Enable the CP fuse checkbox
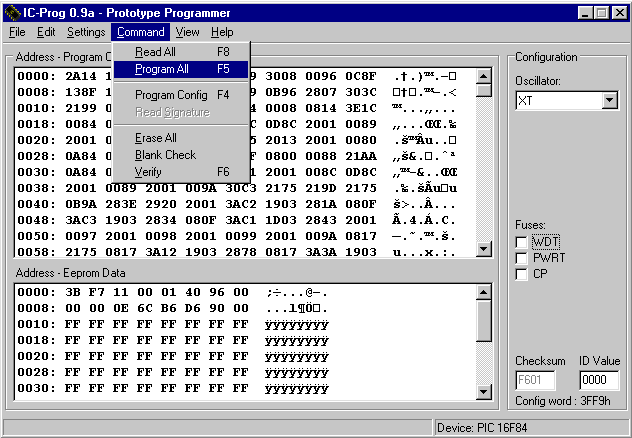Image resolution: width=632 pixels, height=438 pixels. pyautogui.click(x=521, y=274)
